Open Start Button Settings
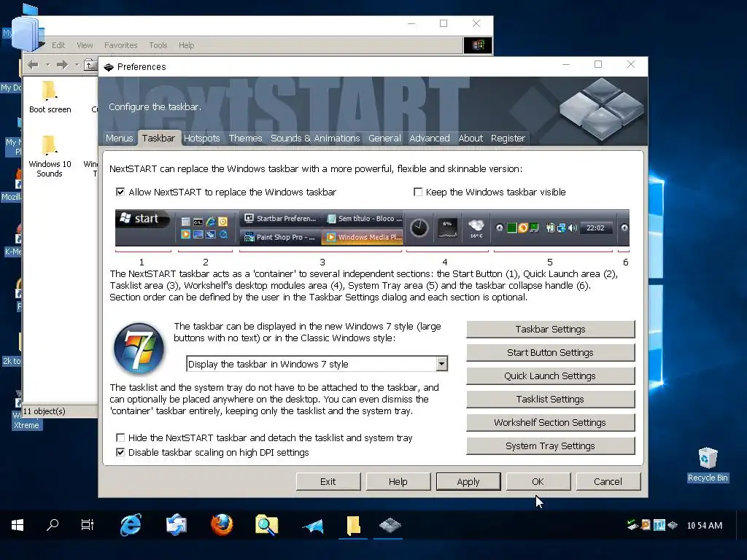 tap(550, 352)
